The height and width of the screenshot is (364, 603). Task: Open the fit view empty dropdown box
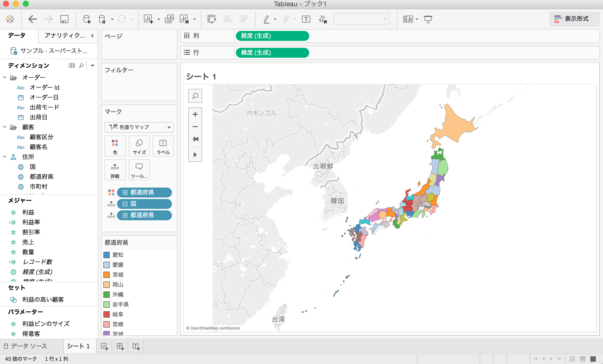click(x=361, y=19)
